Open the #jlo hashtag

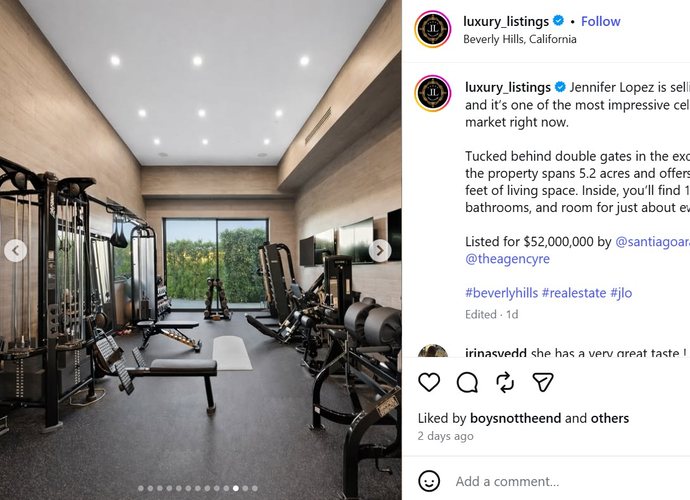coord(621,293)
